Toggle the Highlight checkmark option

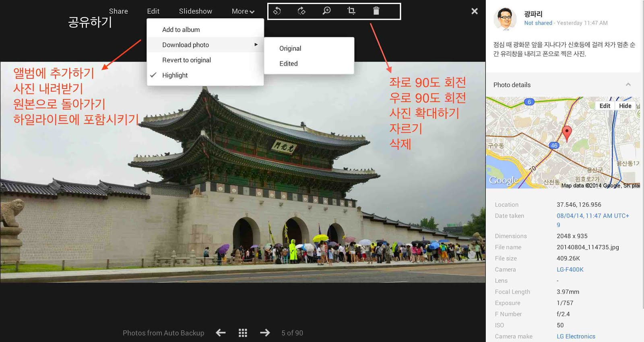point(175,75)
